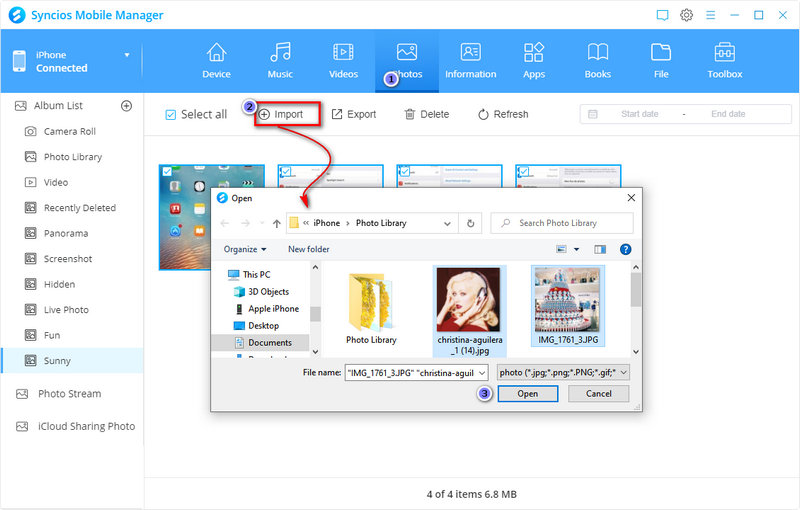Image resolution: width=800 pixels, height=510 pixels.
Task: Uncheck the third photo thumbnail checkbox
Action: tap(405, 172)
